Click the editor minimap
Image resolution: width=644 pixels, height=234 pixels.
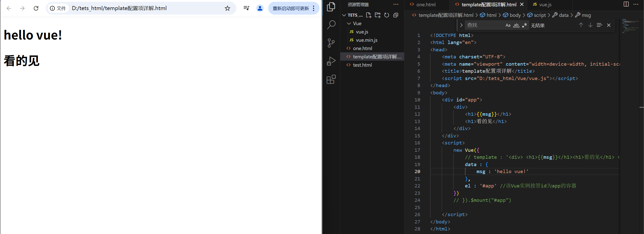[x=630, y=26]
